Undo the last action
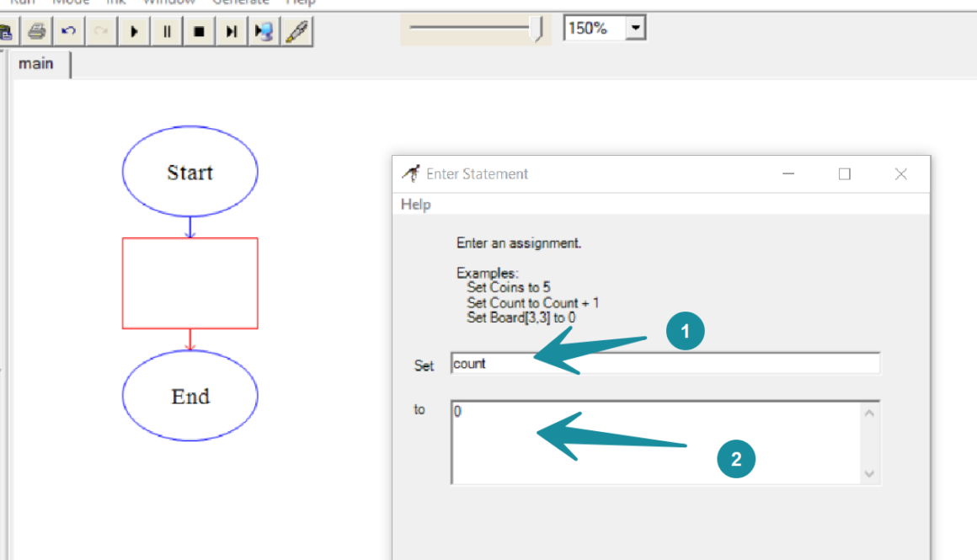The image size is (977, 560). (68, 31)
